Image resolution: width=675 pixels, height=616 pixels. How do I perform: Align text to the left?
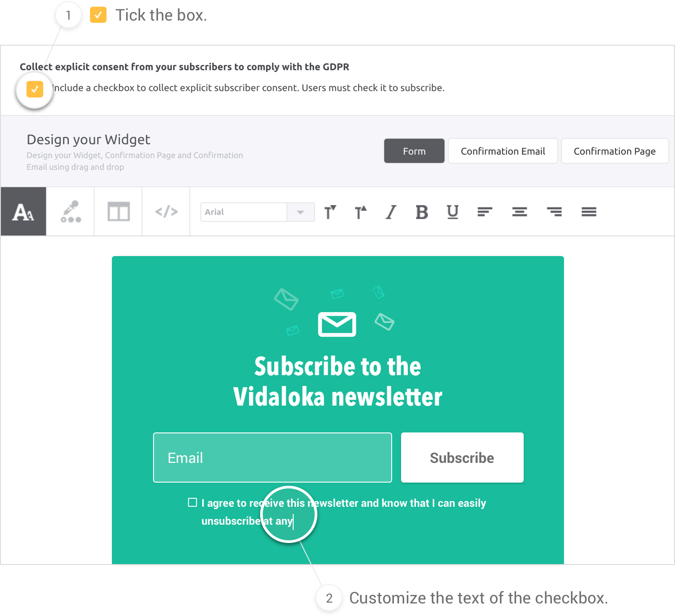pyautogui.click(x=485, y=212)
